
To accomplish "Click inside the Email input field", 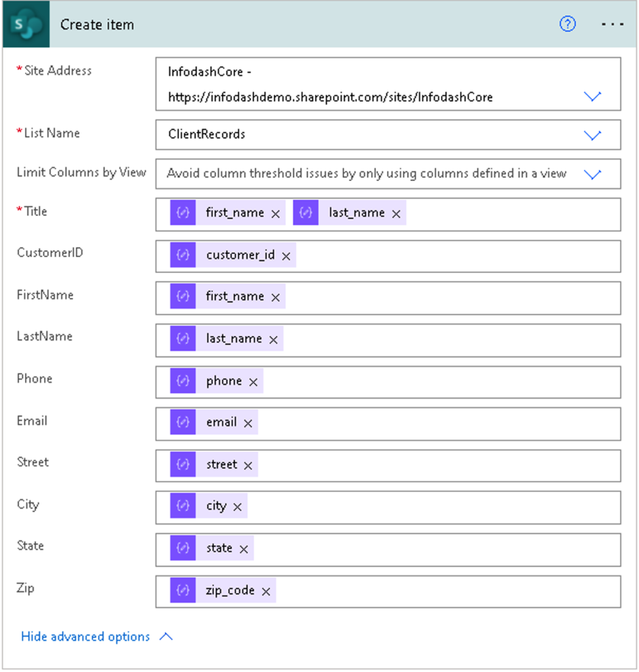I will [388, 424].
